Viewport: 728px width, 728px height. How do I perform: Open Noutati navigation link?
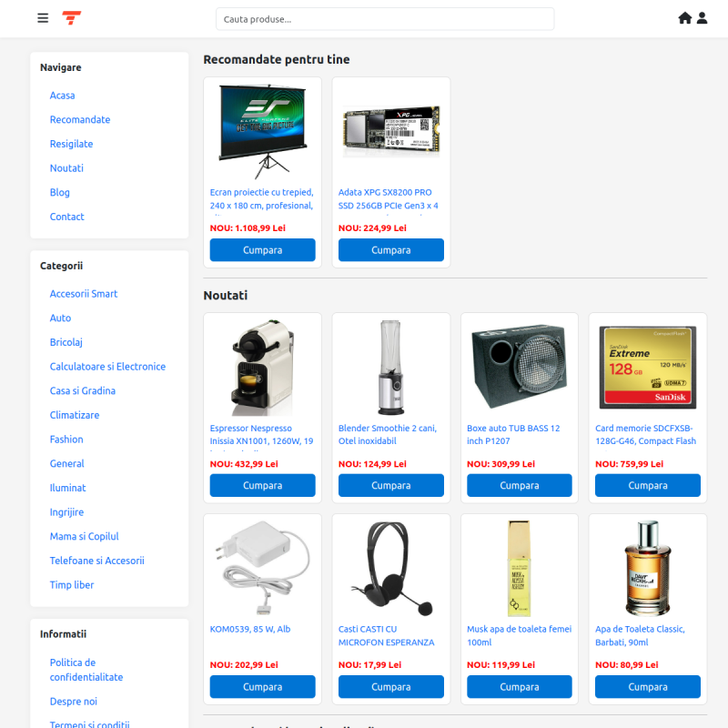[66, 168]
